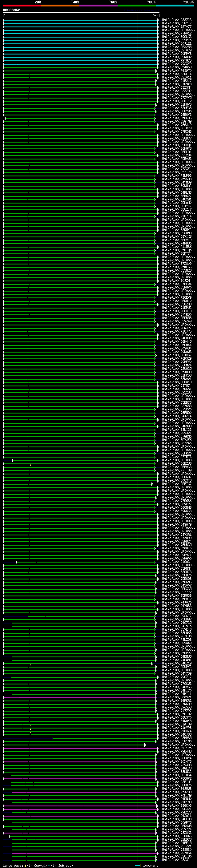Select the query ID BB903462
Viewport: 197px width, 868px height.
(11, 10)
